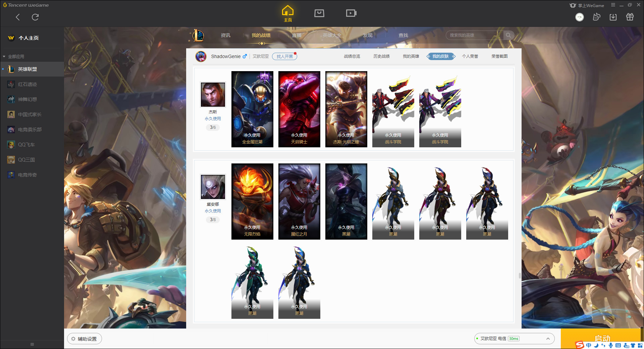Switch to 我的皮肤 sub-tab
This screenshot has width=644, height=349.
pos(440,56)
